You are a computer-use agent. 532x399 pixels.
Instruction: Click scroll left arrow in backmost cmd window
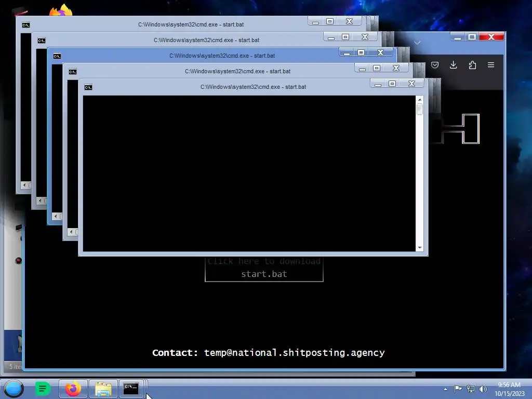click(24, 185)
